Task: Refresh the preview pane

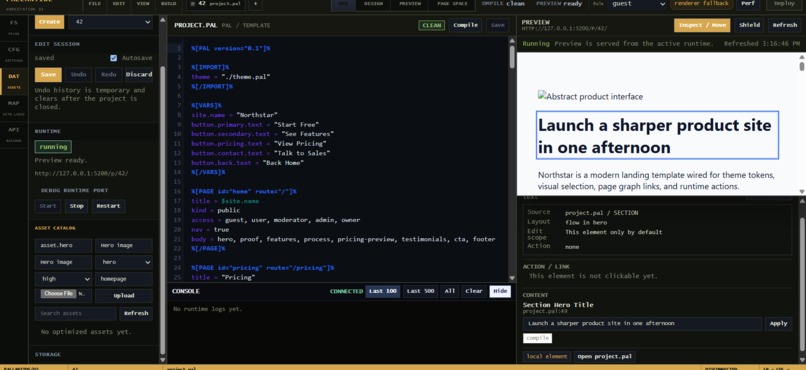Action: [784, 25]
